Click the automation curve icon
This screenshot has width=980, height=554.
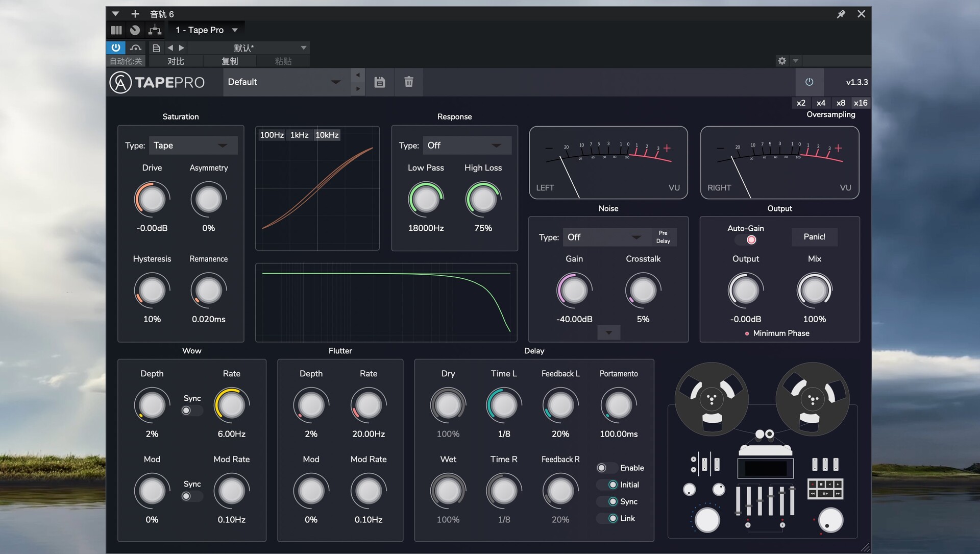click(x=135, y=47)
